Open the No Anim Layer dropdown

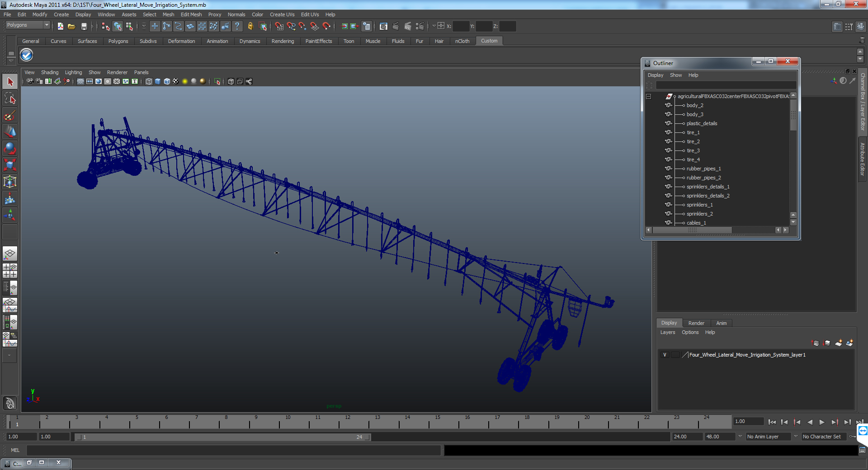point(769,437)
